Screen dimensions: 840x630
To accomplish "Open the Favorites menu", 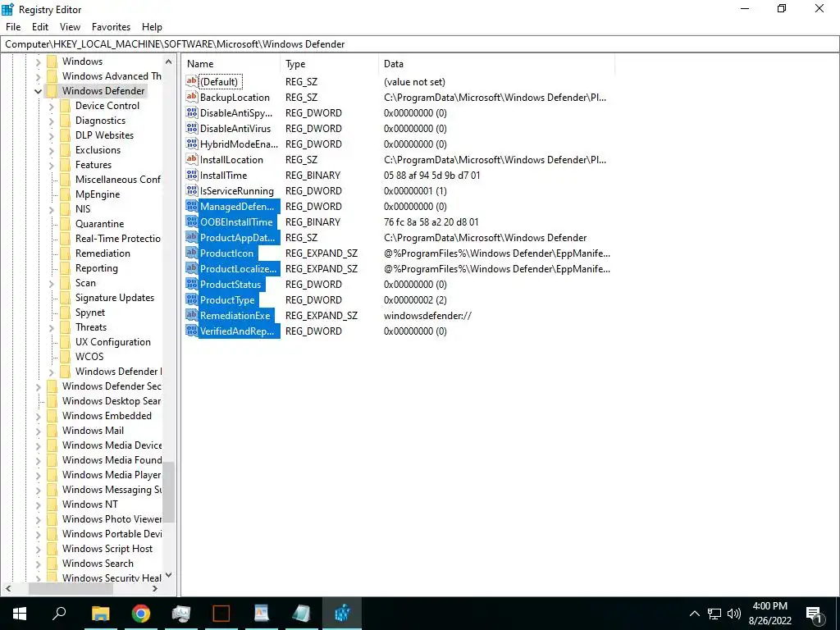I will (x=111, y=27).
